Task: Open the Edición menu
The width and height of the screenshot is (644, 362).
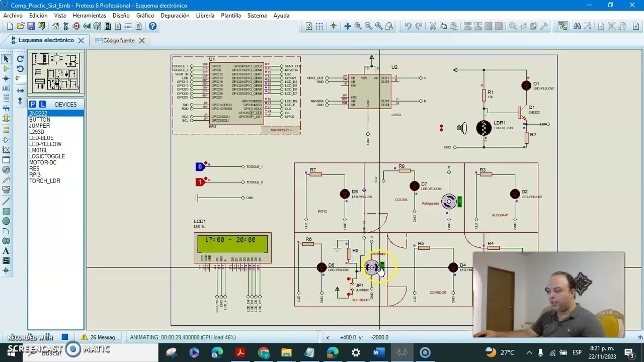Action: pyautogui.click(x=38, y=16)
